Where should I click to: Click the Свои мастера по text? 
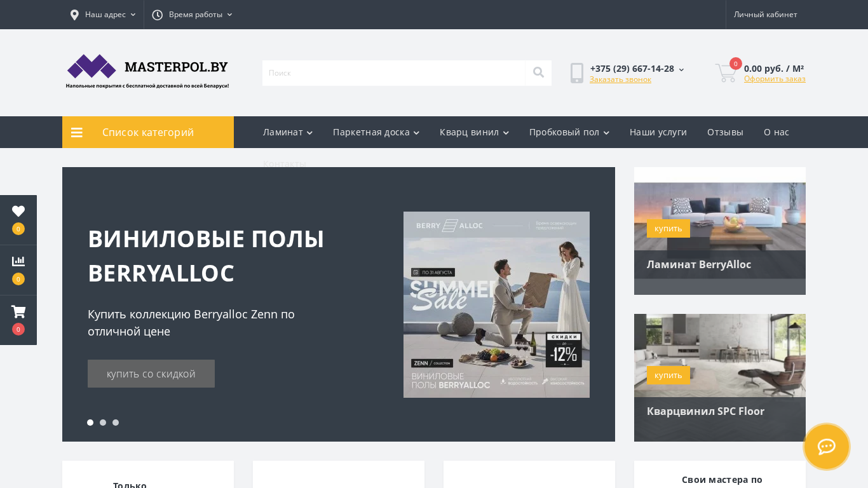coord(722,480)
